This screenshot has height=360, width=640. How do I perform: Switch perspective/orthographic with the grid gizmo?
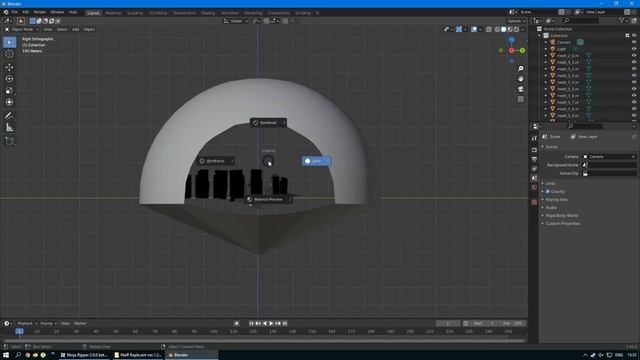tap(520, 99)
